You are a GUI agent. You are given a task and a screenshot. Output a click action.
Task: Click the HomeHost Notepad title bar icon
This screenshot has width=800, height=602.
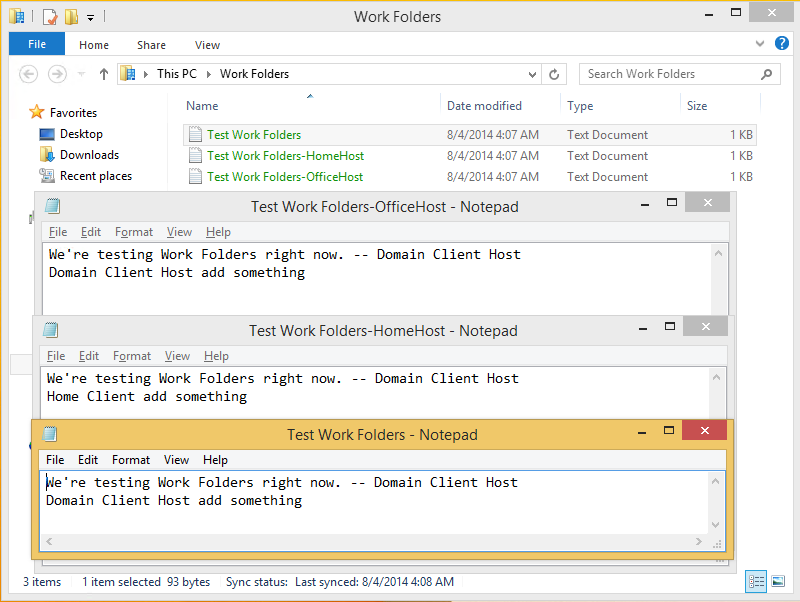pyautogui.click(x=51, y=330)
